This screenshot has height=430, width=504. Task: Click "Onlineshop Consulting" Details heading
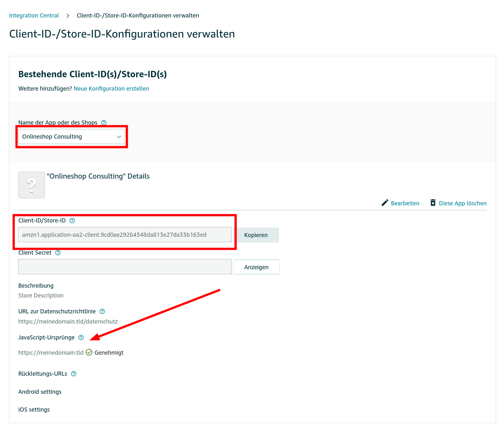click(98, 176)
